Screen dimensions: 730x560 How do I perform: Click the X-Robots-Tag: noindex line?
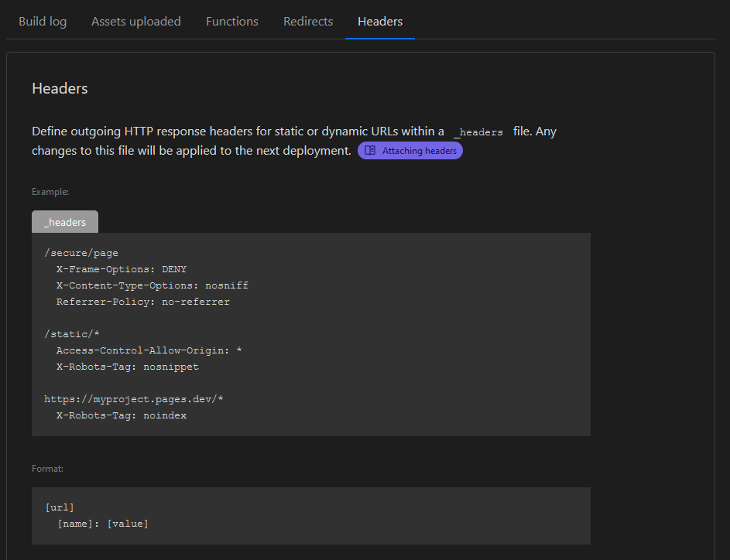tap(122, 415)
